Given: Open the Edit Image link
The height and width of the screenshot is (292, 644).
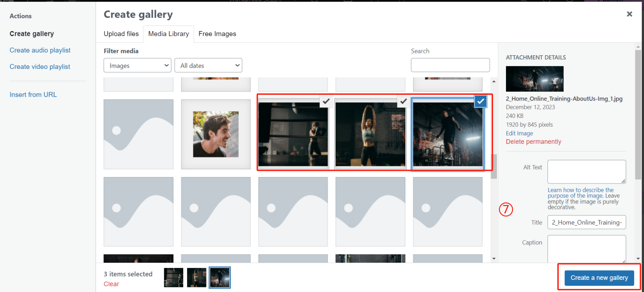Looking at the screenshot, I should coord(519,133).
